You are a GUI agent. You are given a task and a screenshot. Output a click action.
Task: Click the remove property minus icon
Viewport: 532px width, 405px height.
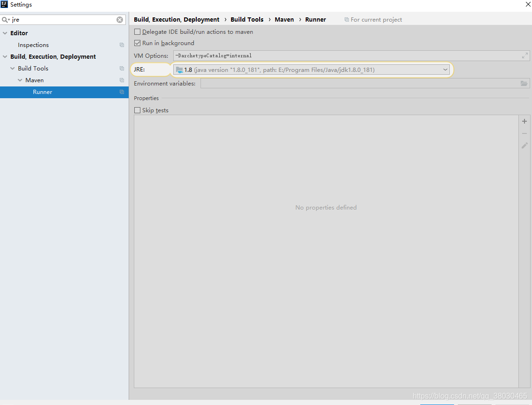pos(524,133)
